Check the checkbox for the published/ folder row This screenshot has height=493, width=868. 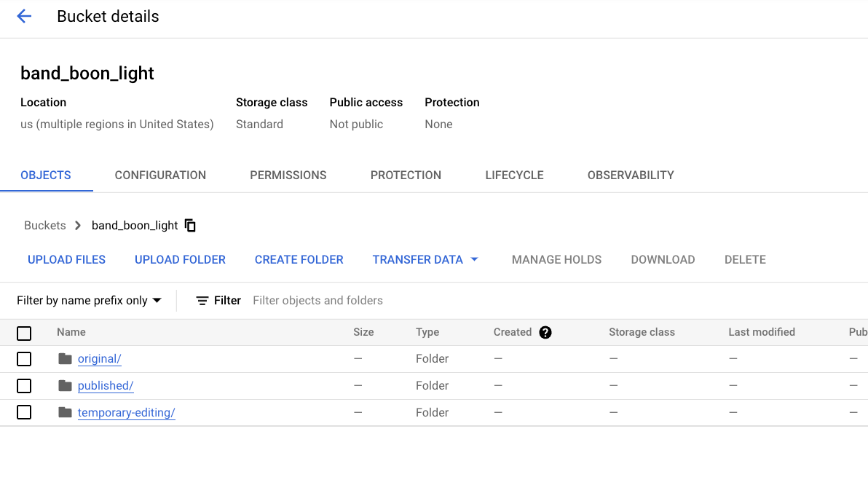click(x=24, y=385)
